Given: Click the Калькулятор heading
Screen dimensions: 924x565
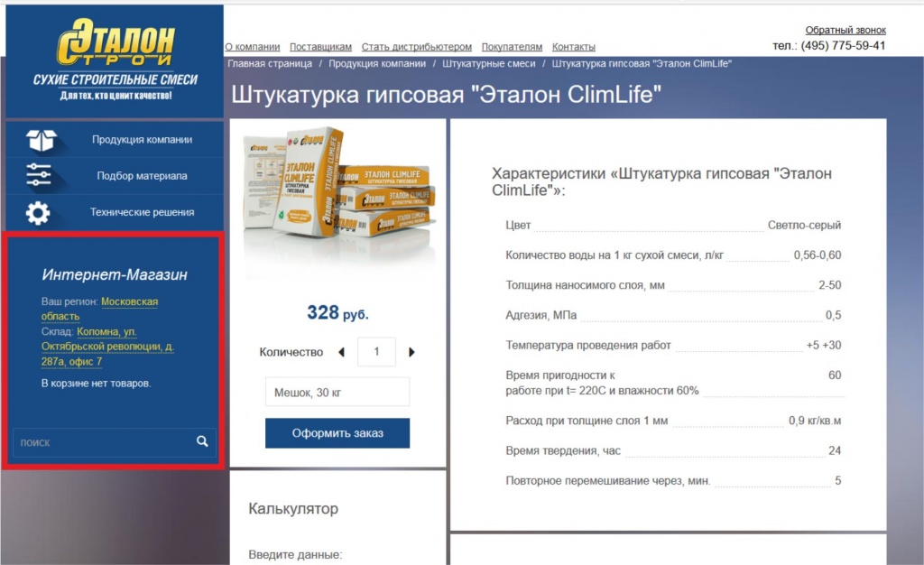Looking at the screenshot, I should point(293,508).
